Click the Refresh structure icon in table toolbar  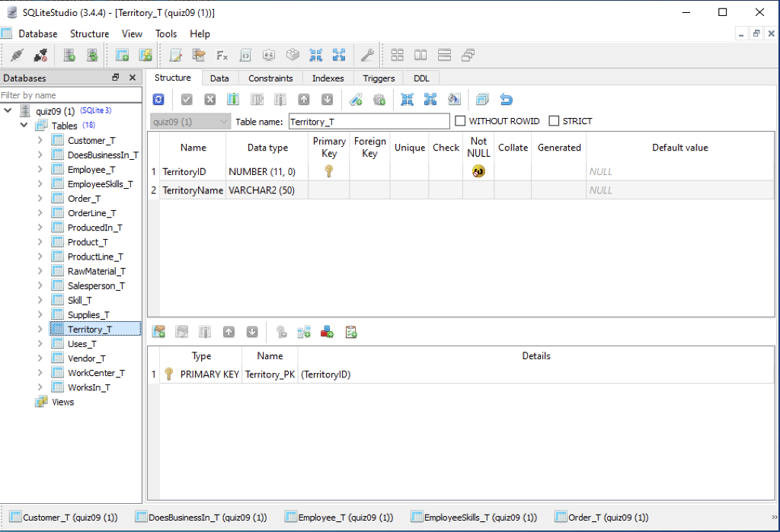click(158, 100)
